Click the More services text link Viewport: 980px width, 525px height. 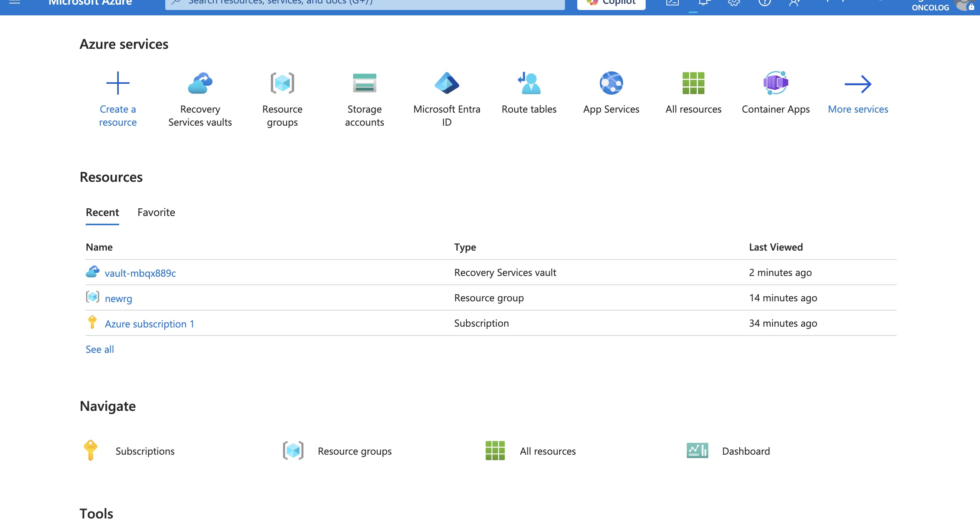[x=858, y=109]
